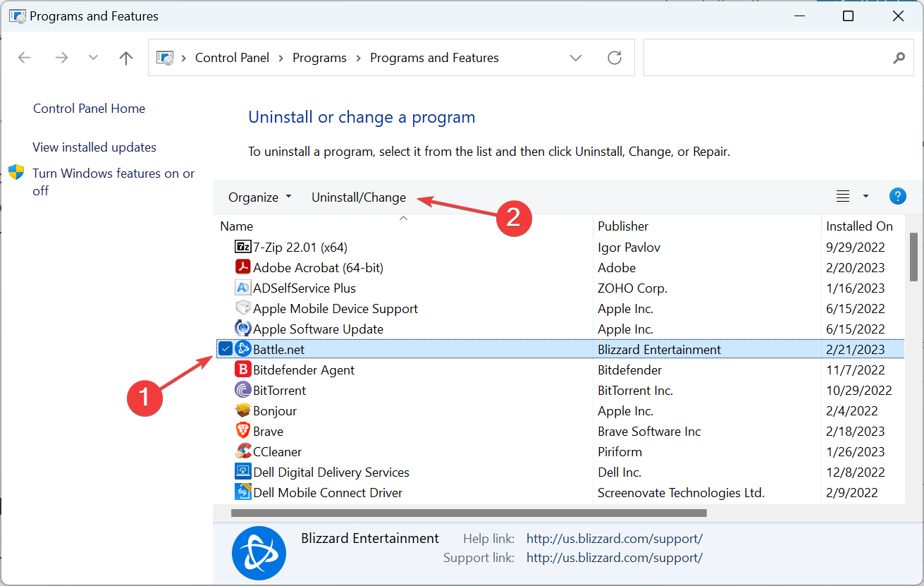Expand the address bar history dropdown
The width and height of the screenshot is (924, 586).
pos(576,58)
